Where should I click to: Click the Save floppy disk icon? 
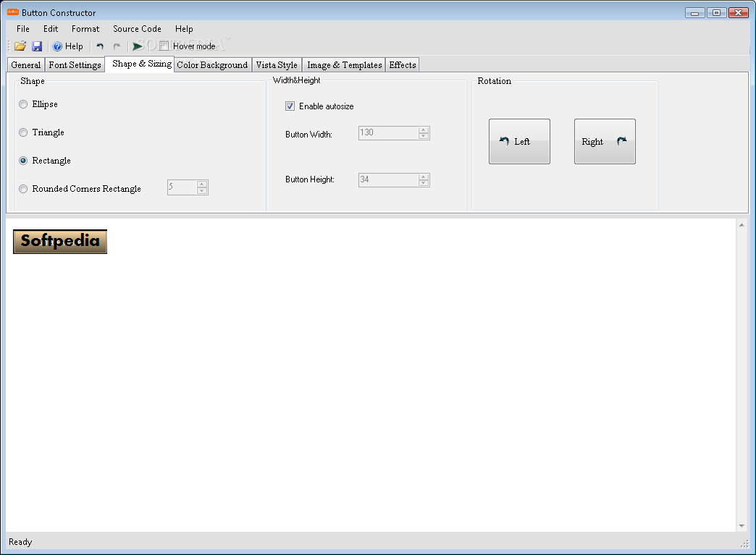[37, 46]
